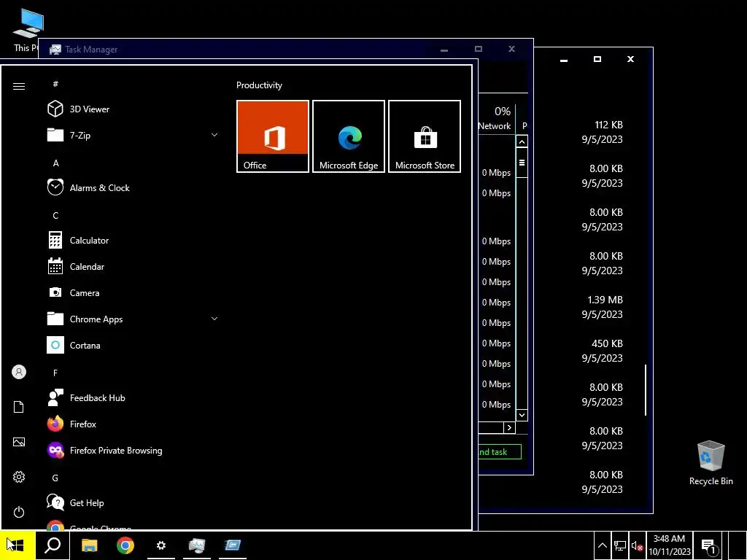The width and height of the screenshot is (747, 560).
Task: Click the letter A group header
Action: pos(55,163)
